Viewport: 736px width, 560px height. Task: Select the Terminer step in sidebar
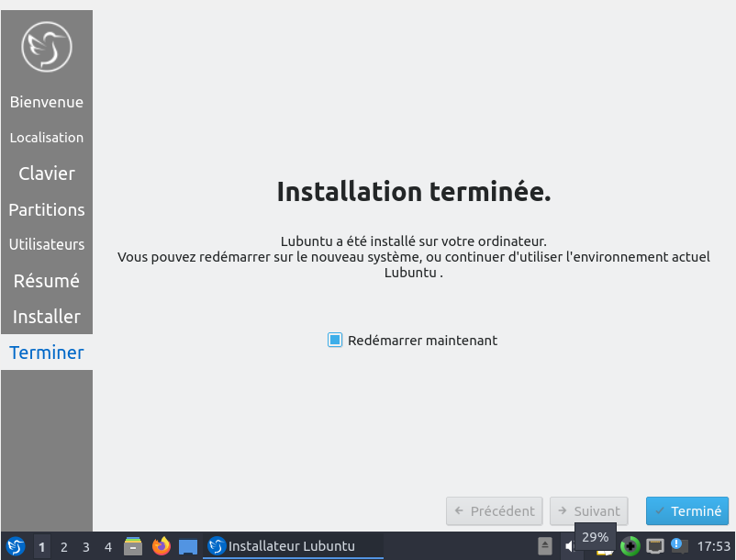coord(47,352)
